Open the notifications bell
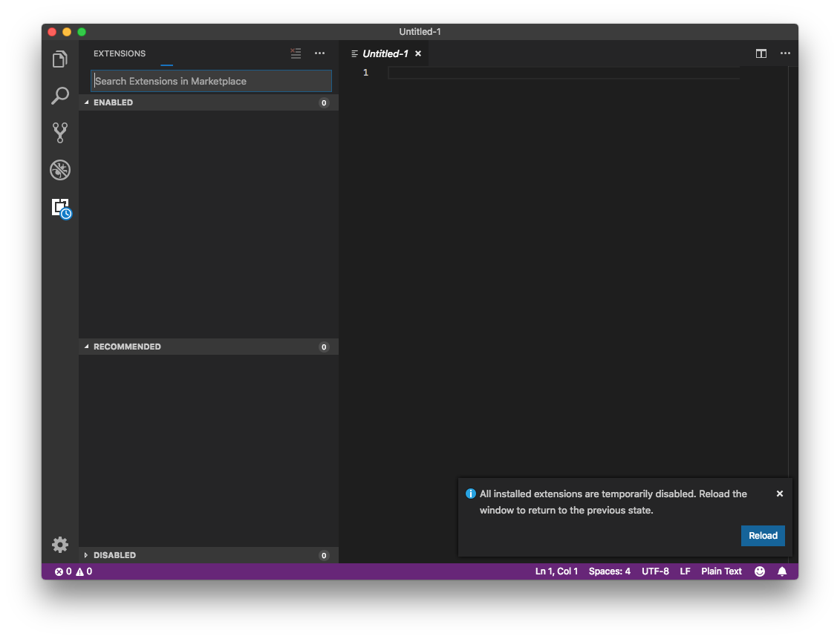 coord(781,571)
